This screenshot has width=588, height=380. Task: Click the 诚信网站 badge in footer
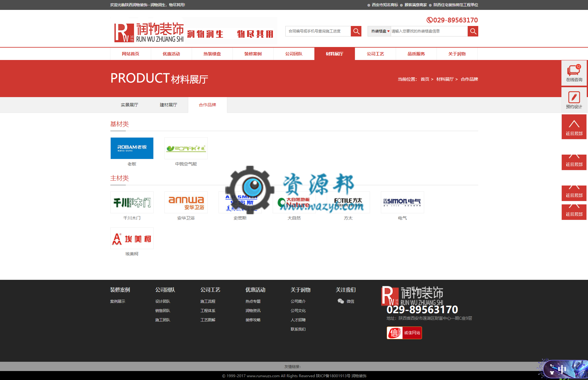404,333
